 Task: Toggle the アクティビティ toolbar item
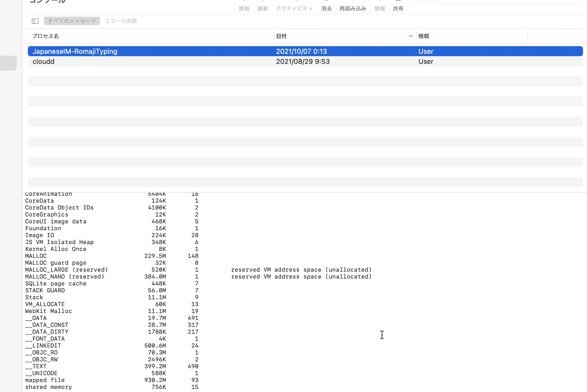pyautogui.click(x=294, y=8)
